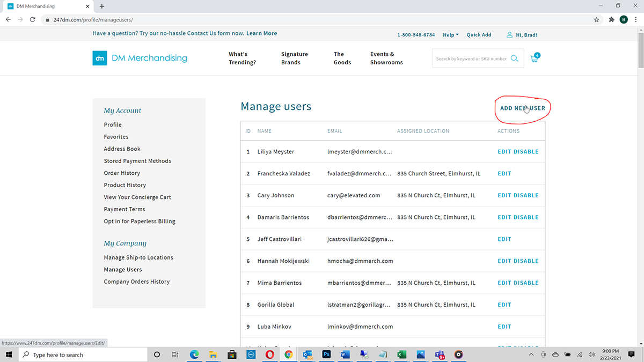Click the ADD NEW USER button

click(523, 108)
